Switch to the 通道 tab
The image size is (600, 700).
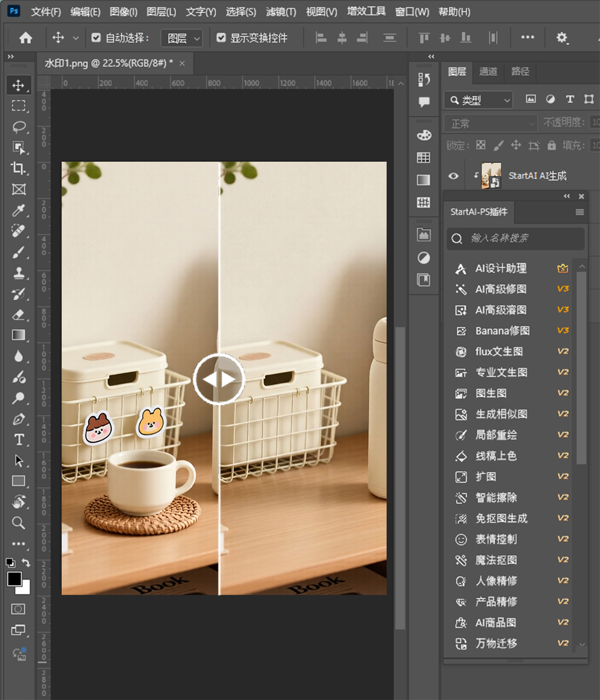coord(488,71)
